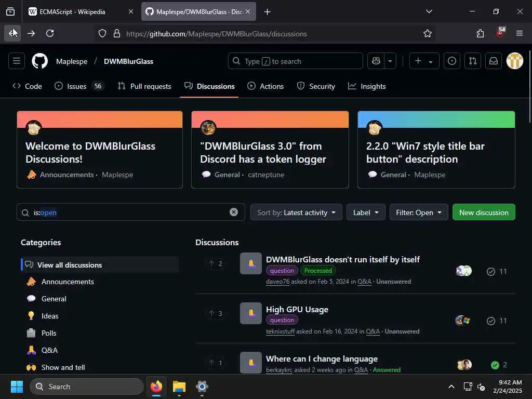This screenshot has width=532, height=399.
Task: Open notifications inbox icon
Action: coord(494,61)
